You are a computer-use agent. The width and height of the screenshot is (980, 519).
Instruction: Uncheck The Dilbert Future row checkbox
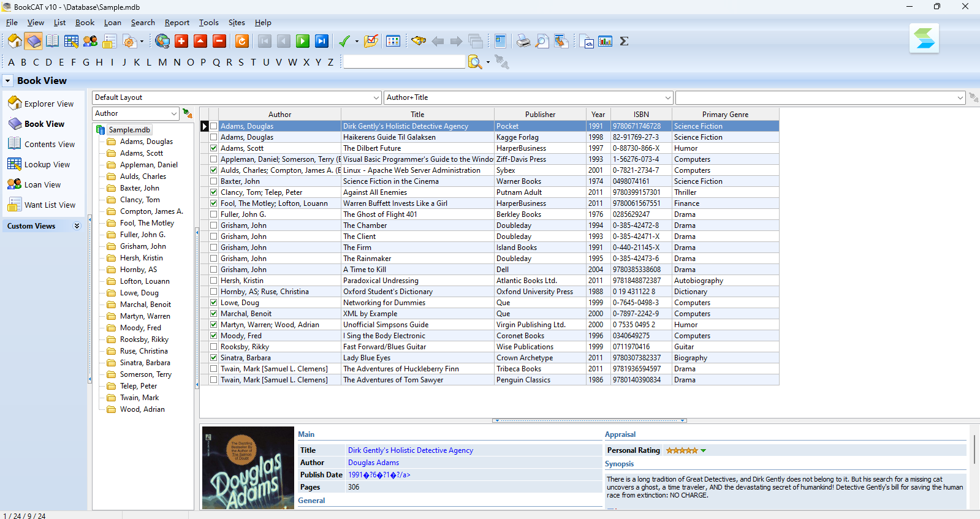pos(214,148)
